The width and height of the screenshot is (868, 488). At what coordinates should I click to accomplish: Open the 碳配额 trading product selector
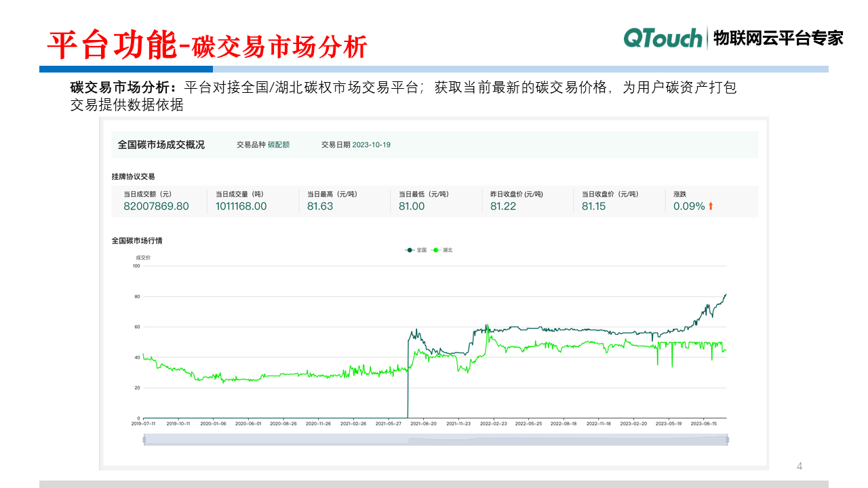point(280,144)
